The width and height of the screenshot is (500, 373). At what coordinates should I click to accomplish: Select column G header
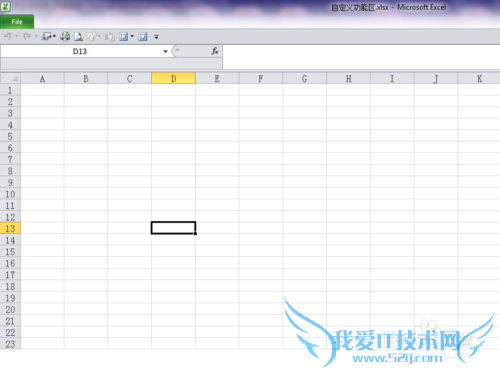[305, 79]
